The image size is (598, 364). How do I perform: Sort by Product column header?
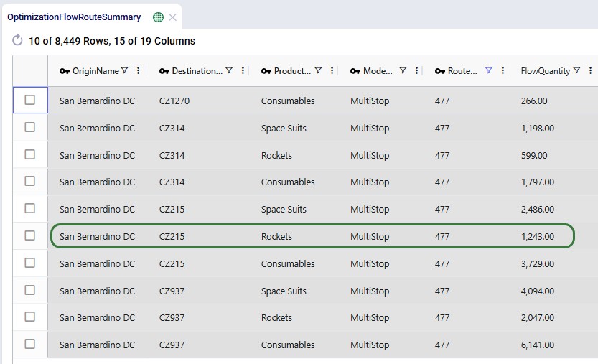point(292,71)
